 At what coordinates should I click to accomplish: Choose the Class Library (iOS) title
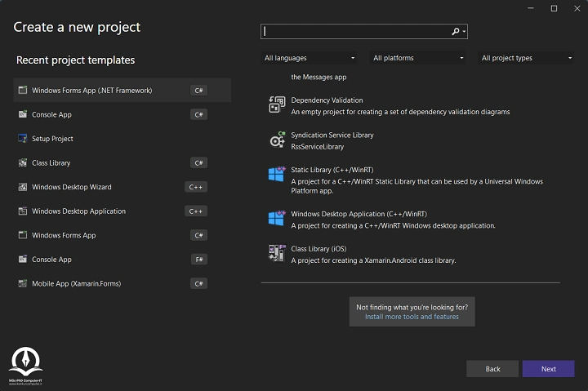(318, 248)
